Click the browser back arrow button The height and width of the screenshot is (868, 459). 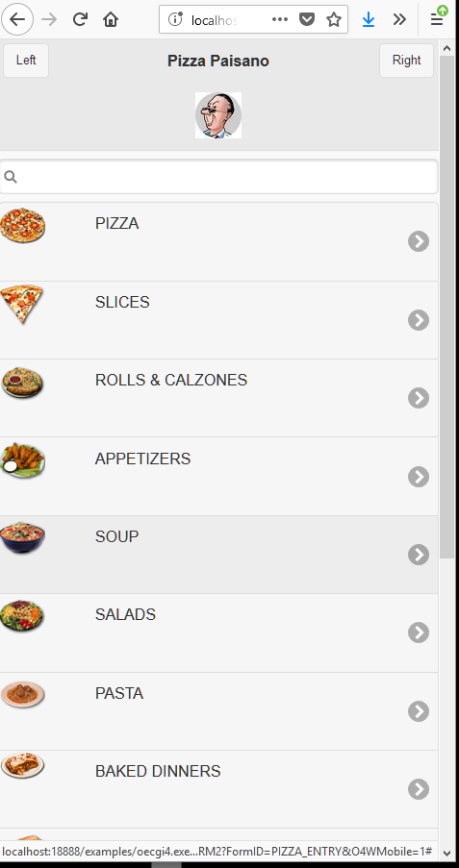(17, 19)
